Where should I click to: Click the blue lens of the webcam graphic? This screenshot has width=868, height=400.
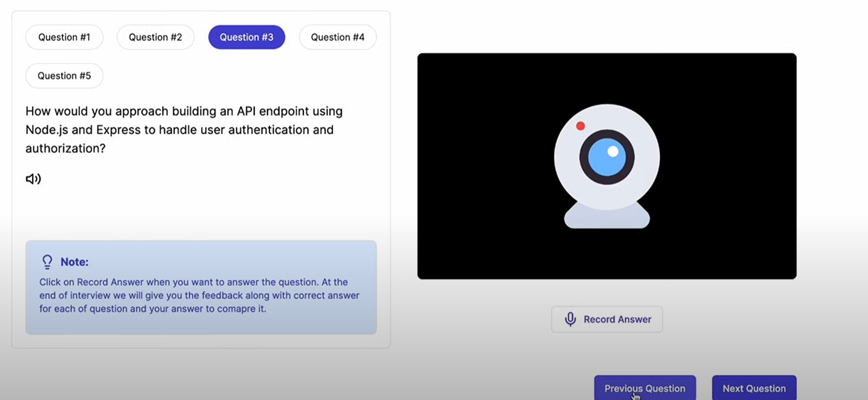tap(607, 157)
